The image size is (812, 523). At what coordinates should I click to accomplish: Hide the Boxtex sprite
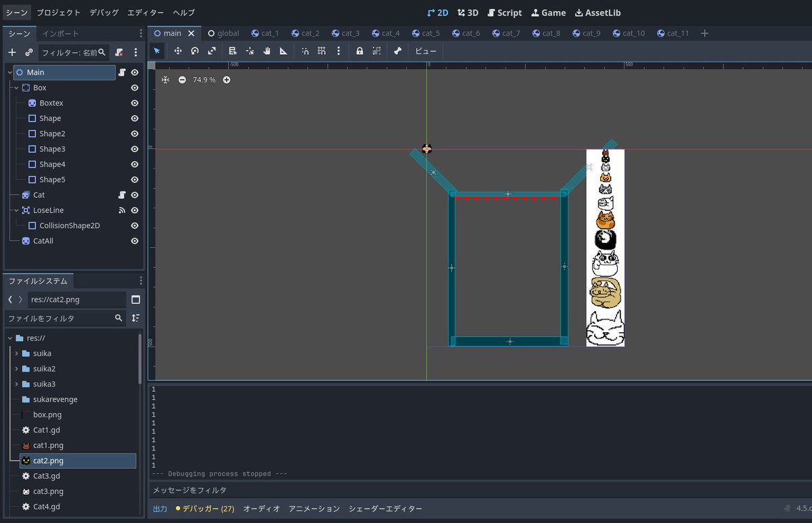coord(135,103)
